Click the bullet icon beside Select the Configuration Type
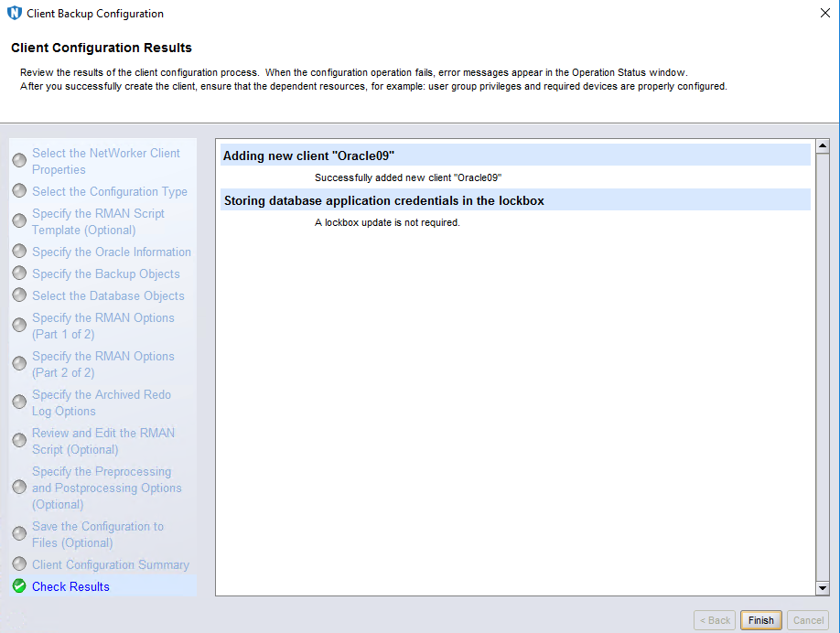This screenshot has height=633, width=840. (x=19, y=191)
